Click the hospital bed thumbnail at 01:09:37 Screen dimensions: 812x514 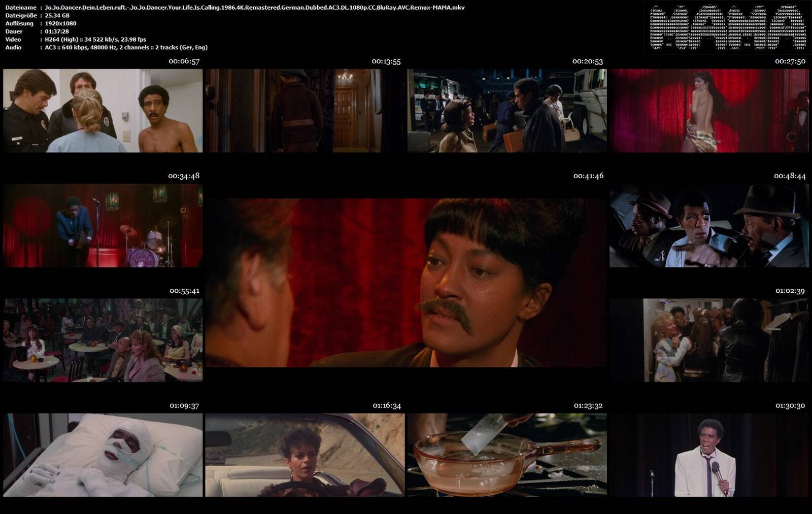coord(103,455)
